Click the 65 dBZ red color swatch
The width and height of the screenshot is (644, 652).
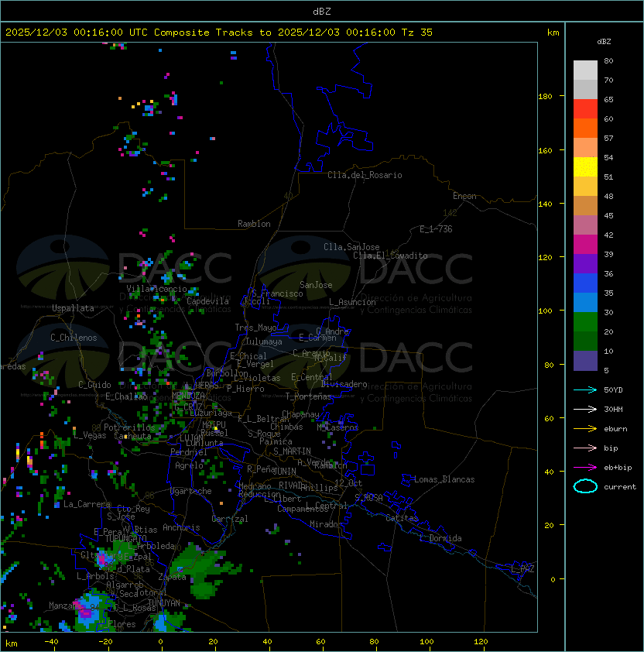(585, 108)
